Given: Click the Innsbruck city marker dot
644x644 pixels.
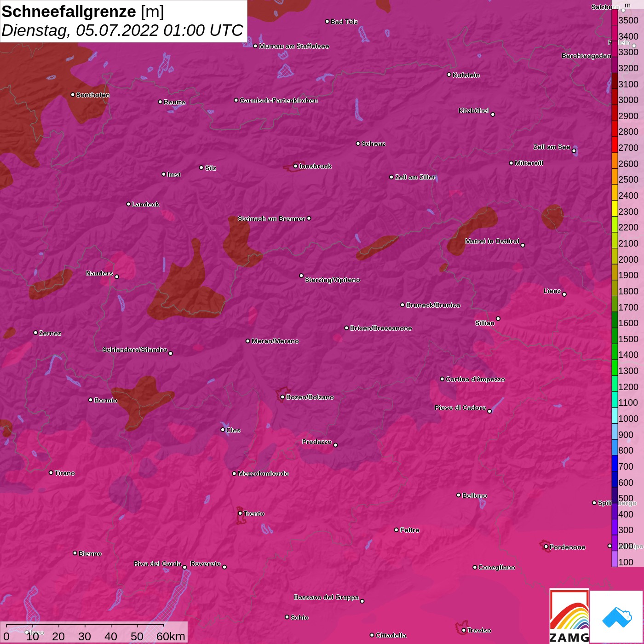Looking at the screenshot, I should (x=295, y=166).
